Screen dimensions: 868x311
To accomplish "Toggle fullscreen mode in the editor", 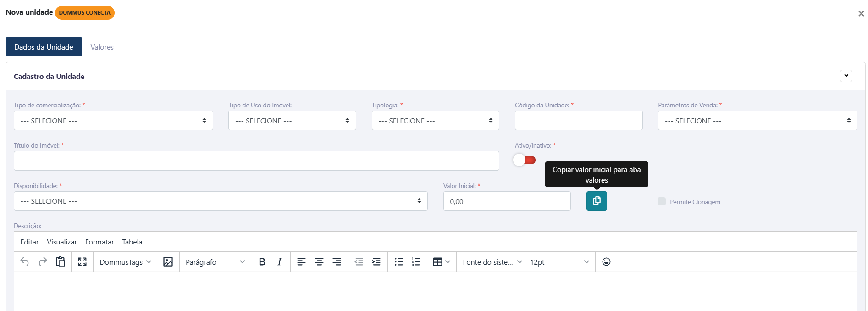I will (83, 262).
